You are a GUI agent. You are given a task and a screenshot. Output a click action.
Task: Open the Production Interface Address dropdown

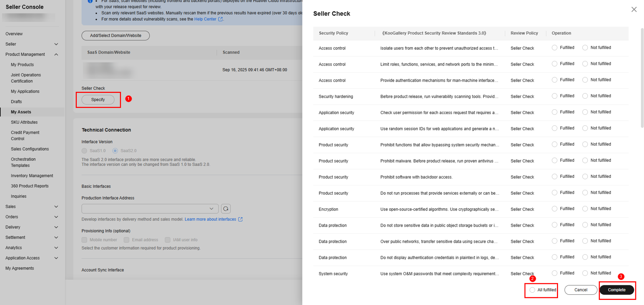coord(150,209)
